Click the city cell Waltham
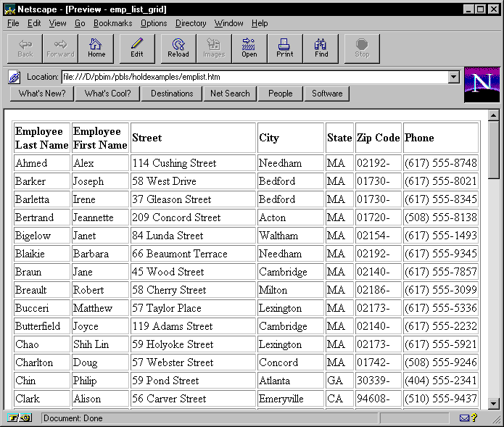The image size is (504, 427). coord(291,236)
